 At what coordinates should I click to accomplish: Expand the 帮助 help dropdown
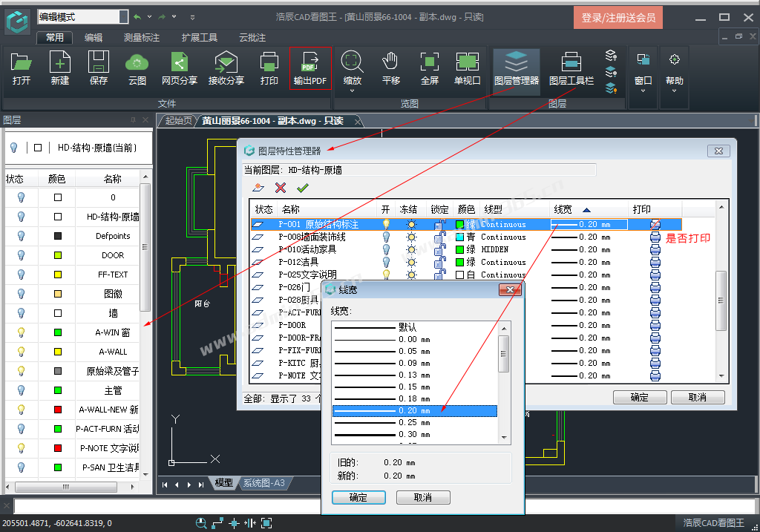coord(674,91)
